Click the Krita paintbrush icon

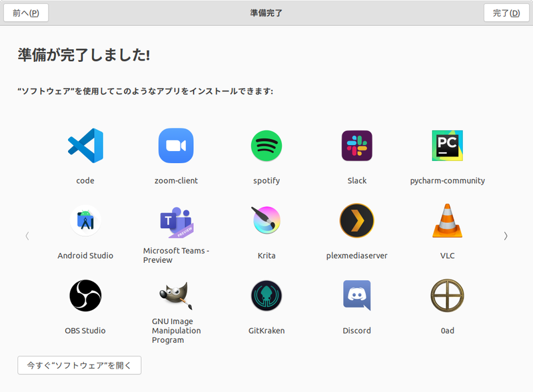[x=266, y=220]
